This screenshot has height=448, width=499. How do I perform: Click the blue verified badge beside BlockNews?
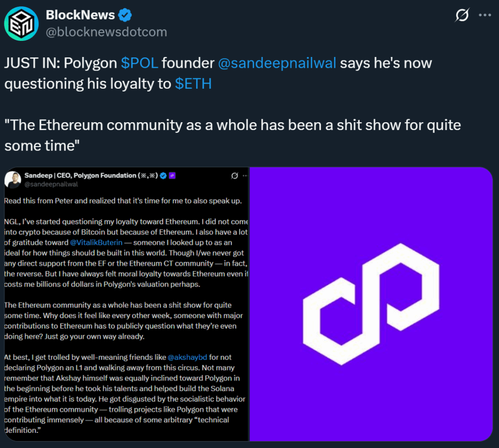126,15
